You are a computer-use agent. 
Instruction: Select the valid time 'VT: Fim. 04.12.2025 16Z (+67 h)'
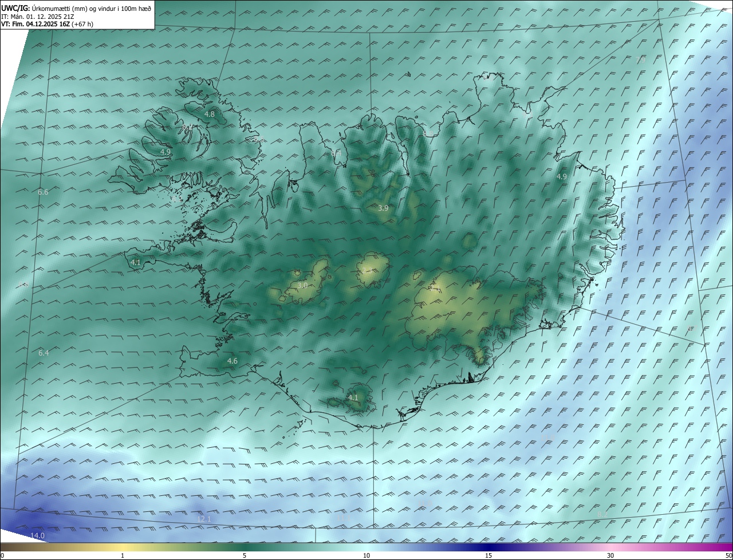click(x=48, y=24)
